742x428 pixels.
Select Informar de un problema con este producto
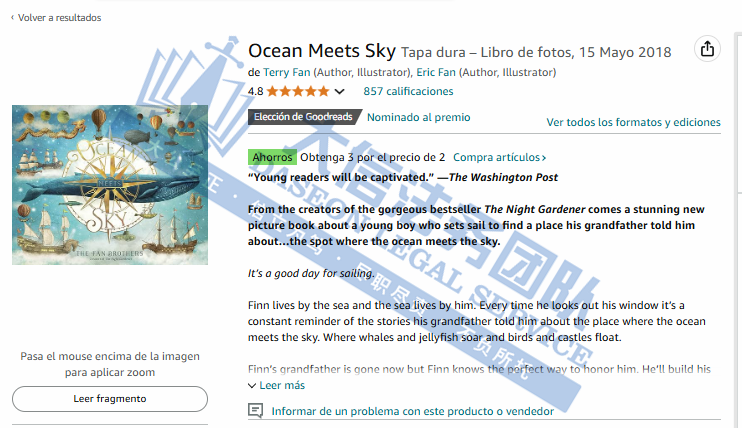pyautogui.click(x=412, y=411)
